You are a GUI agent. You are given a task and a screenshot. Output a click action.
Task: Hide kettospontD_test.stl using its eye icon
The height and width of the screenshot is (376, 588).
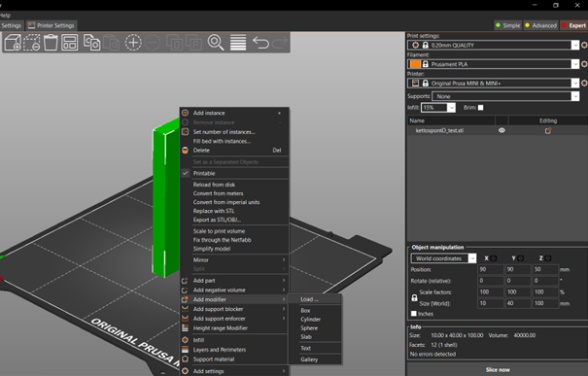pos(502,130)
